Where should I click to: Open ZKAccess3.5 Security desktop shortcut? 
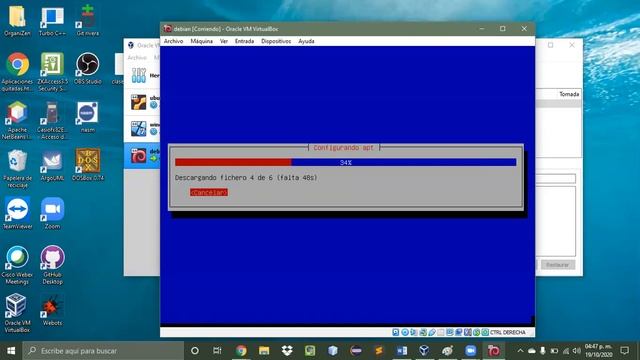(x=52, y=72)
